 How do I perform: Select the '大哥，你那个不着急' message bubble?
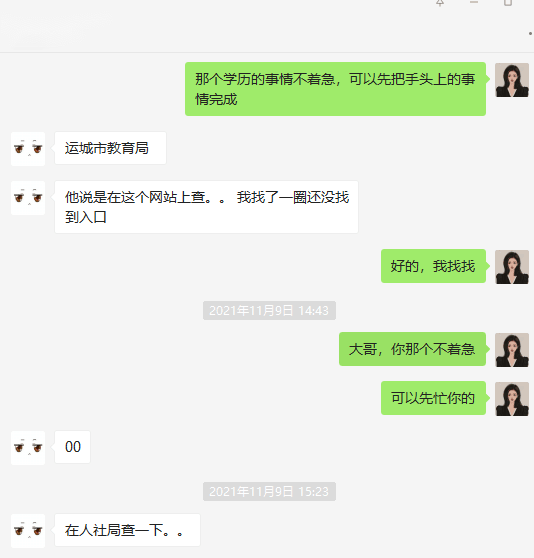coord(412,349)
